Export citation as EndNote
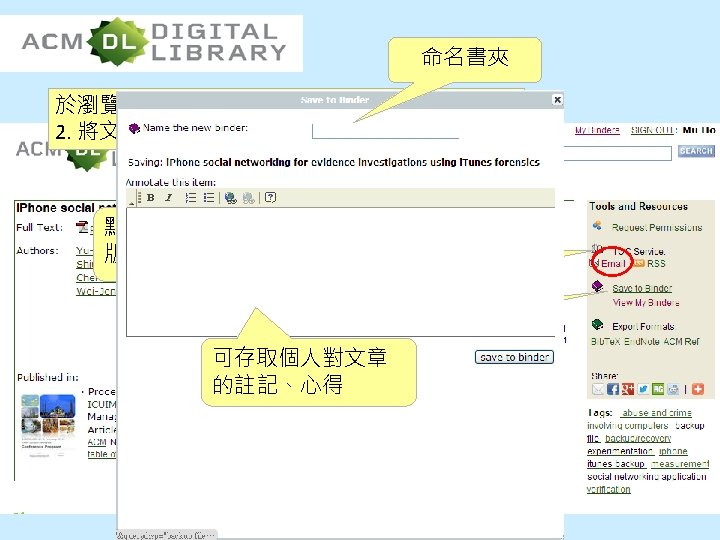This screenshot has height=540, width=720. [641, 342]
